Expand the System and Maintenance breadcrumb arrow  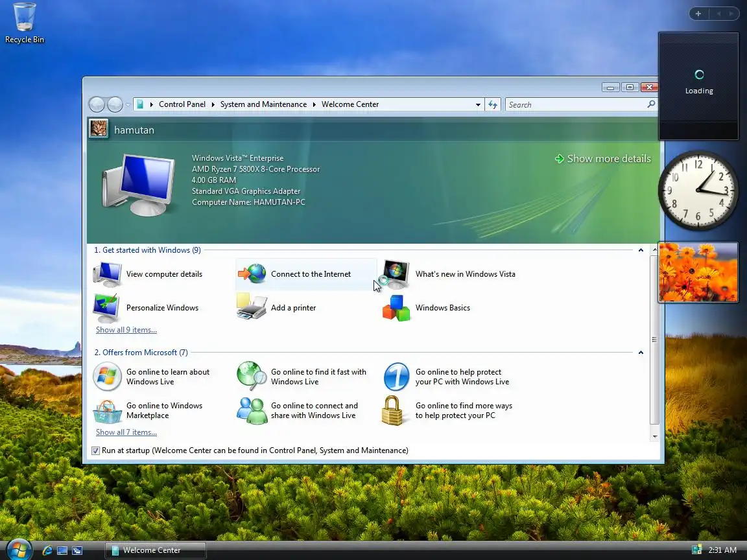(x=314, y=105)
